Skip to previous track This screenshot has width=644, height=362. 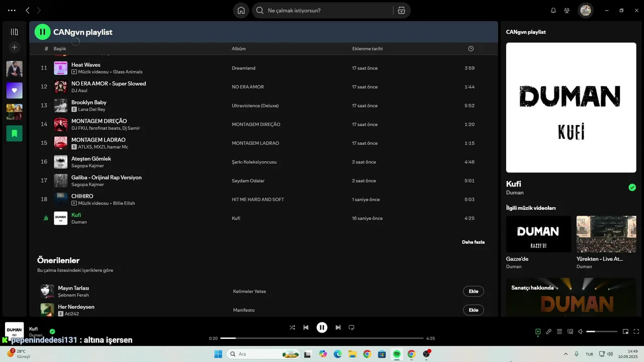click(x=305, y=327)
